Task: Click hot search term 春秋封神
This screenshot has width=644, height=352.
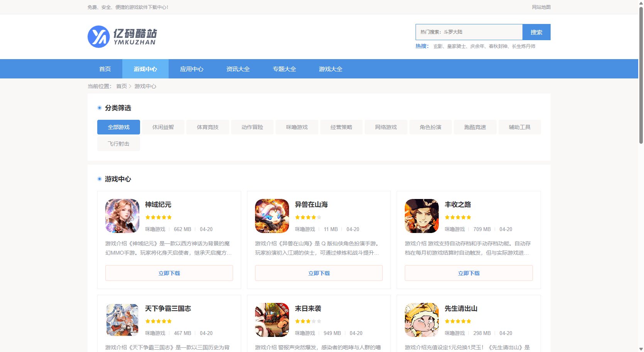Action: tap(498, 46)
